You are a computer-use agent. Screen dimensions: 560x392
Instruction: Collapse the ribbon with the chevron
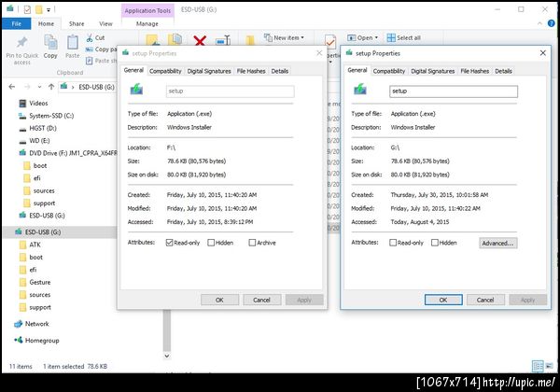(x=539, y=23)
